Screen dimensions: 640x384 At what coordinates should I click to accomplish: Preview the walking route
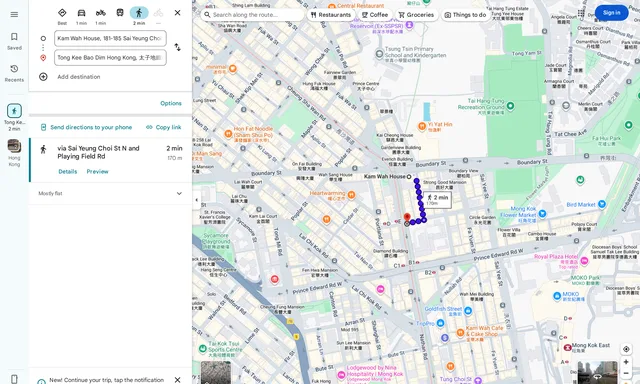(98, 171)
